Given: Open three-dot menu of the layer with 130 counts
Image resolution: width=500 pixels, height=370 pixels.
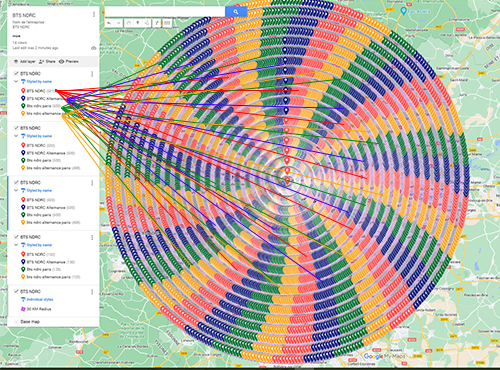Looking at the screenshot, I should click(x=92, y=237).
